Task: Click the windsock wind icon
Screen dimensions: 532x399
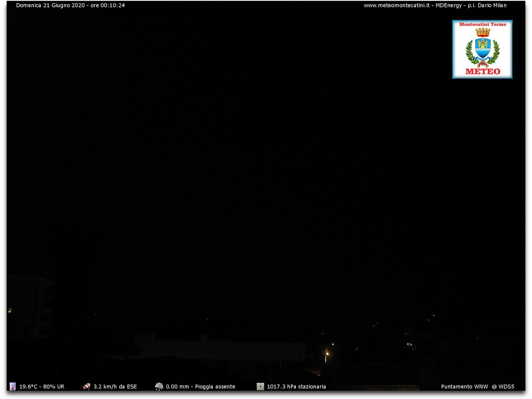Action: [86, 386]
